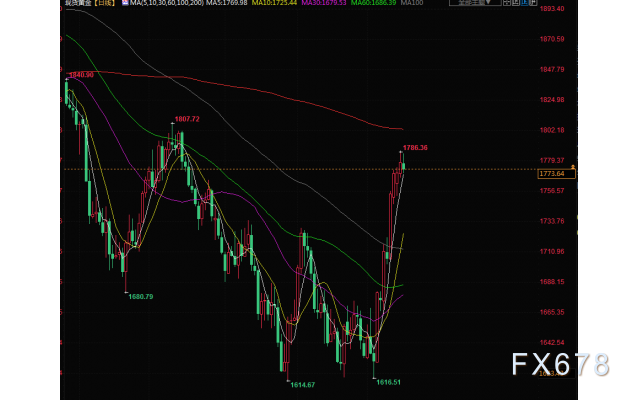The height and width of the screenshot is (400, 640).
Task: Click the MA5:1769.98 label
Action: pyautogui.click(x=227, y=2)
